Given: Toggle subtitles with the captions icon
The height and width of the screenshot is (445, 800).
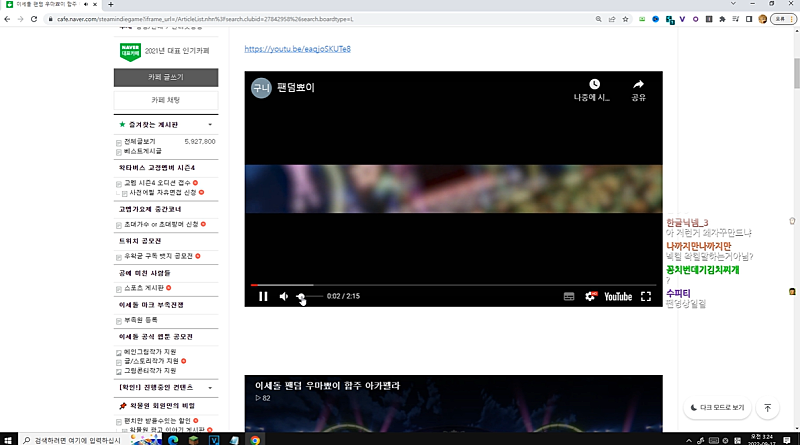Looking at the screenshot, I should [569, 296].
